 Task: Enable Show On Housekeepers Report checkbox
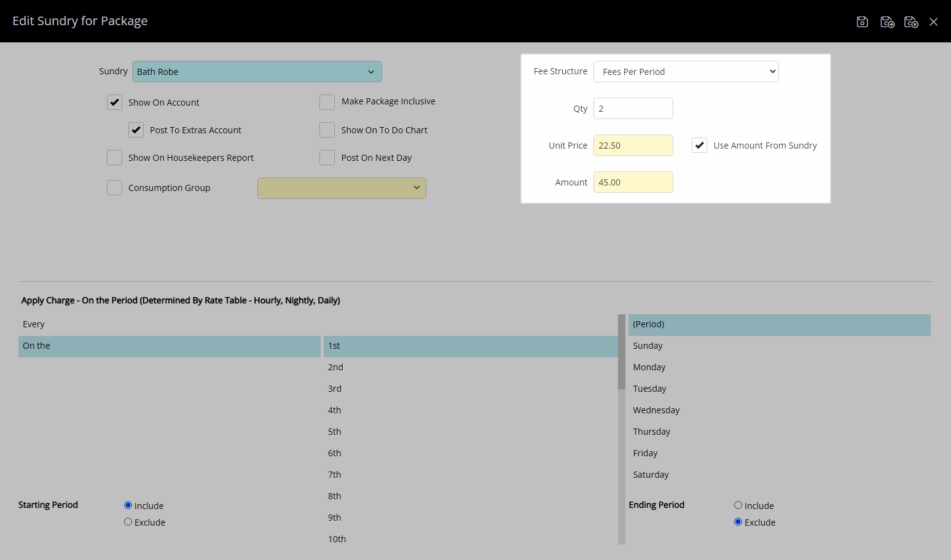pyautogui.click(x=114, y=157)
